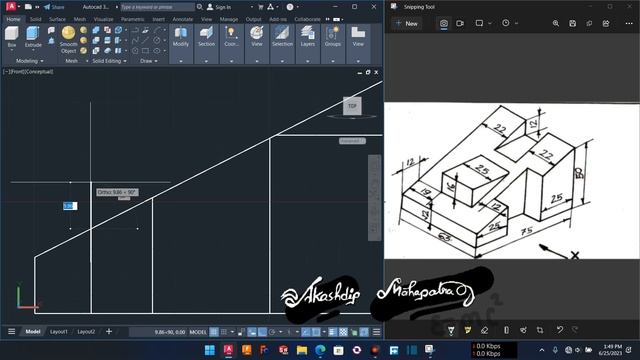Open the See more menu in Snipping Tool
The width and height of the screenshot is (640, 360).
click(x=629, y=23)
